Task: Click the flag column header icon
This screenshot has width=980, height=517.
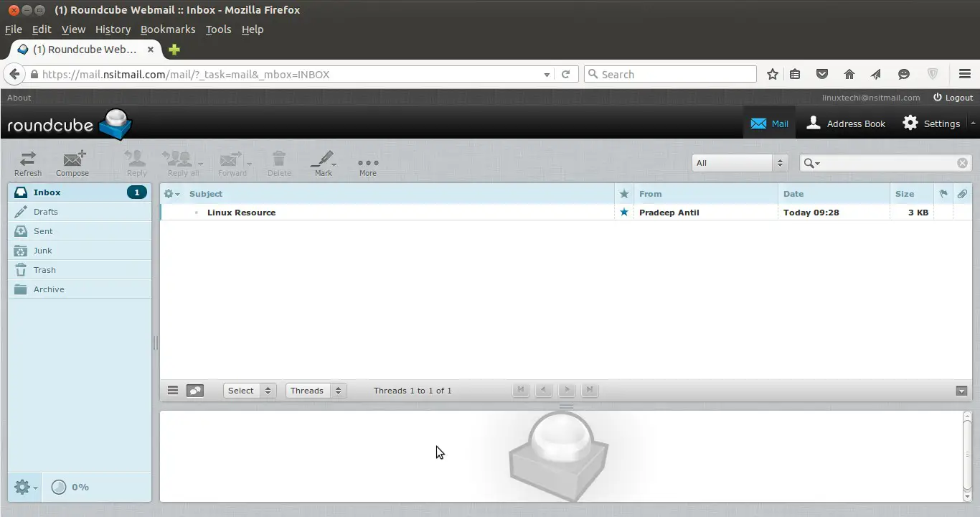Action: click(x=943, y=194)
